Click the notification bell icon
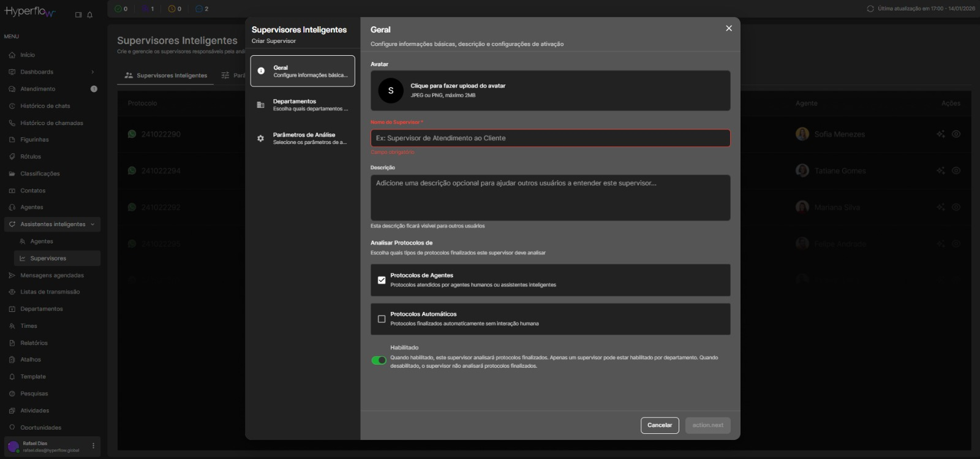The image size is (980, 459). (x=90, y=15)
